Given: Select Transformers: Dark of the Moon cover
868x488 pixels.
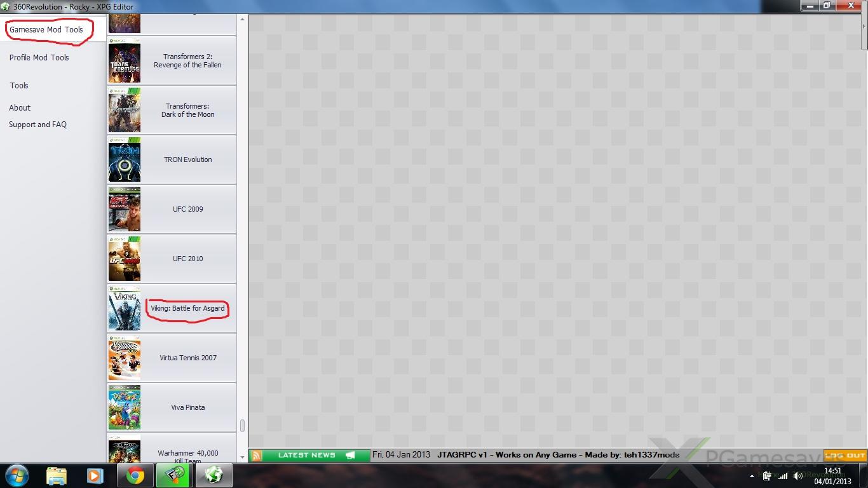Looking at the screenshot, I should click(125, 110).
